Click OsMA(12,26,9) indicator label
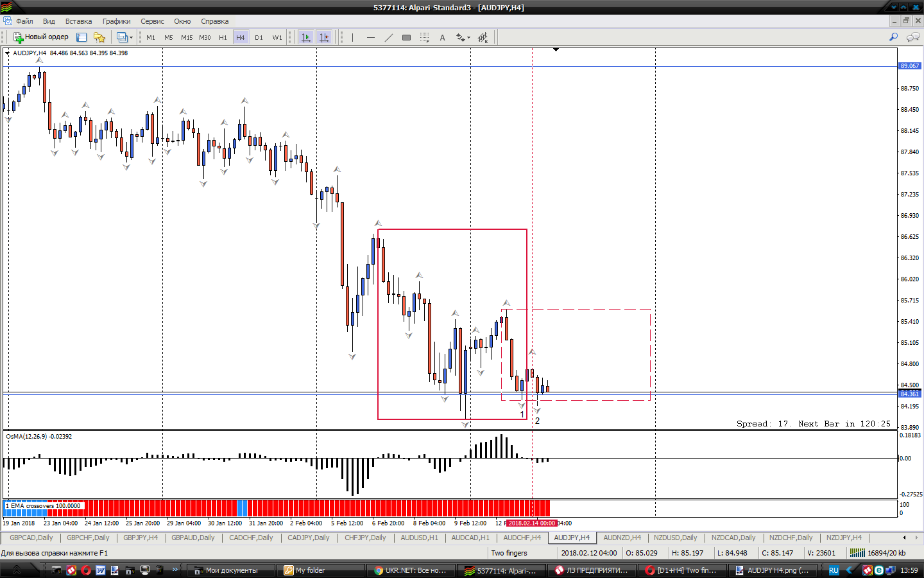This screenshot has height=578, width=924. (x=38, y=437)
